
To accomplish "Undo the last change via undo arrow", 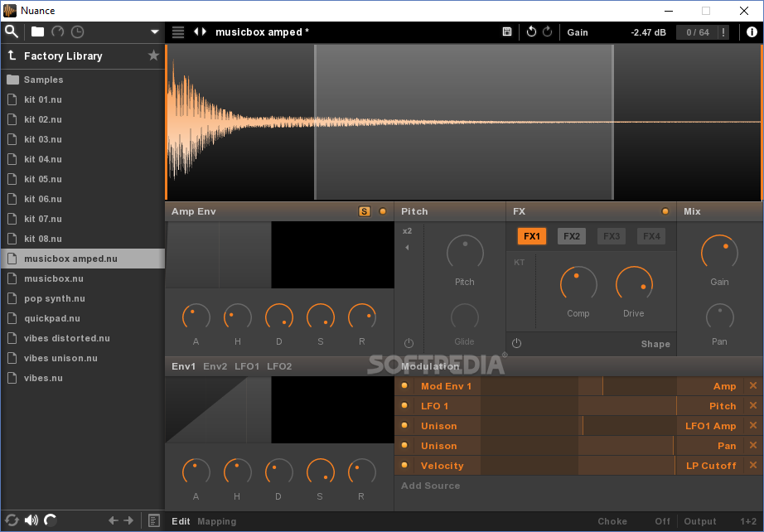I will pos(531,32).
